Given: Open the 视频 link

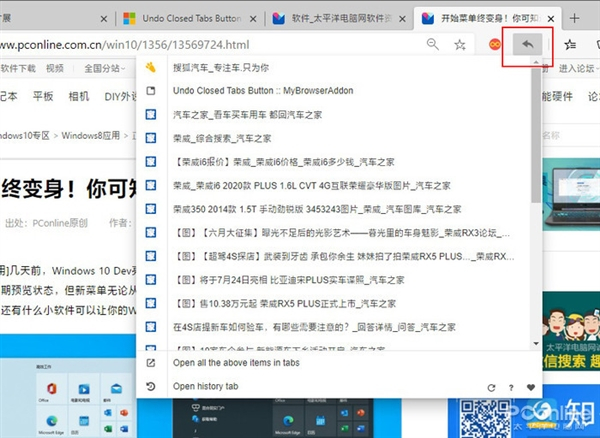Looking at the screenshot, I should (x=55, y=68).
